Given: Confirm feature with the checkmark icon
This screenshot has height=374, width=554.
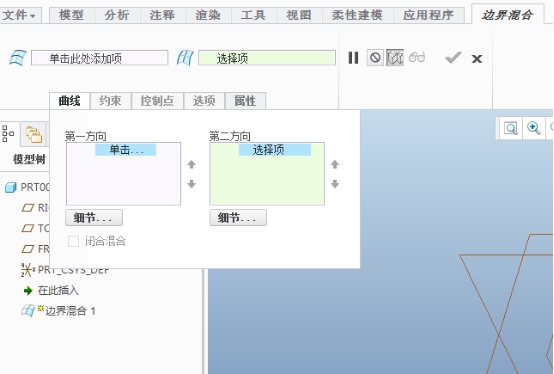Looking at the screenshot, I should 453,58.
